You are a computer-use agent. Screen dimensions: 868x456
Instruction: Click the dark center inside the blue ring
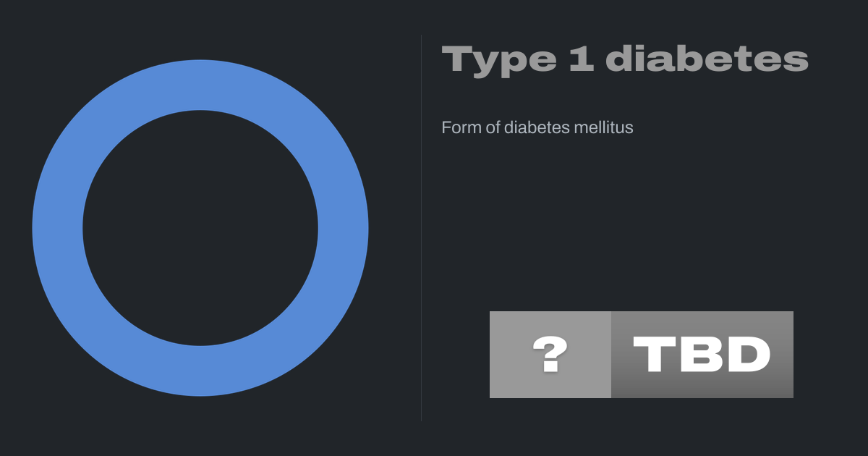point(200,228)
